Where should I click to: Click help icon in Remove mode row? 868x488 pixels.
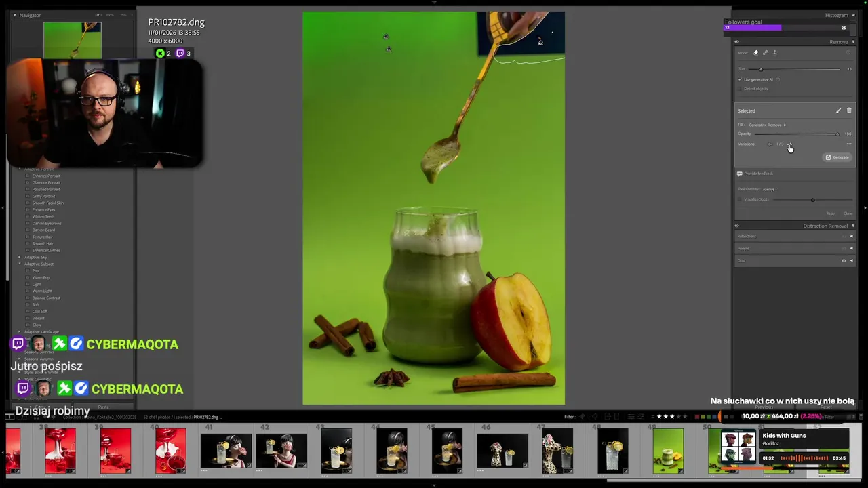pyautogui.click(x=848, y=52)
